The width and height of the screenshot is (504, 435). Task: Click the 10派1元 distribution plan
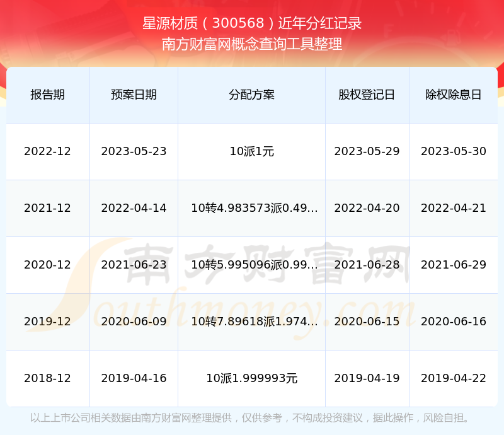point(251,151)
